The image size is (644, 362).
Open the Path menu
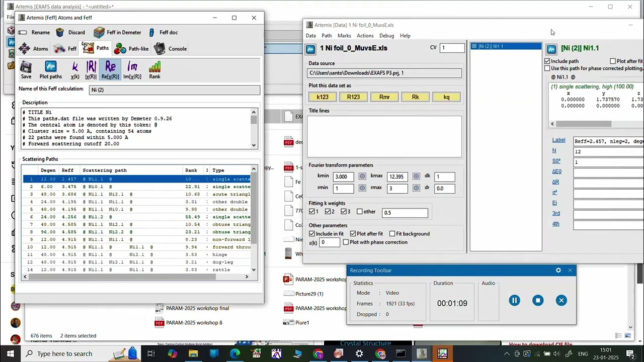(327, 36)
